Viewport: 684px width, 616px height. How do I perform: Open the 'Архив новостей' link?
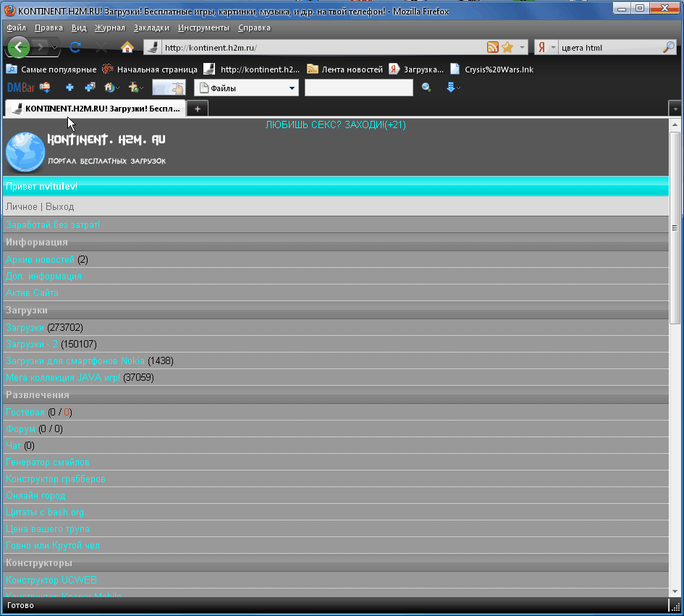click(40, 260)
